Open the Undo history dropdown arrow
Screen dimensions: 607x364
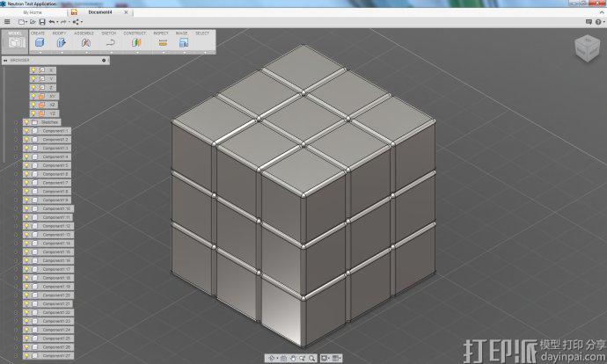[57, 22]
